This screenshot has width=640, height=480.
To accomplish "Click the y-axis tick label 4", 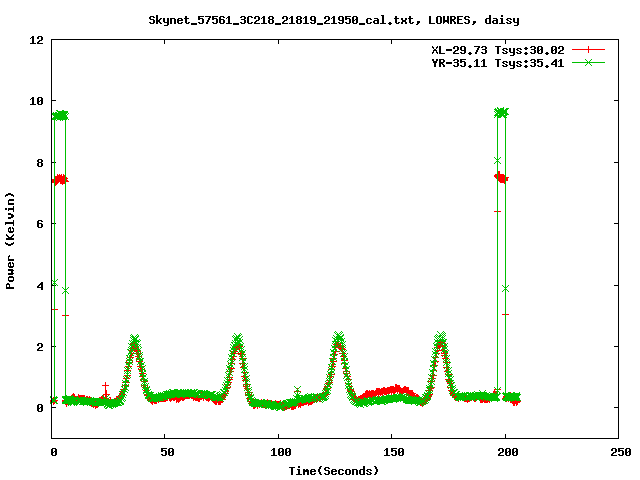I will pyautogui.click(x=40, y=286).
